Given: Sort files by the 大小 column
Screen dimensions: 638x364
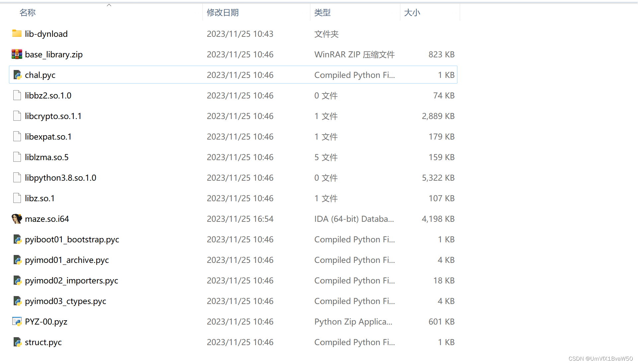Looking at the screenshot, I should coord(412,12).
